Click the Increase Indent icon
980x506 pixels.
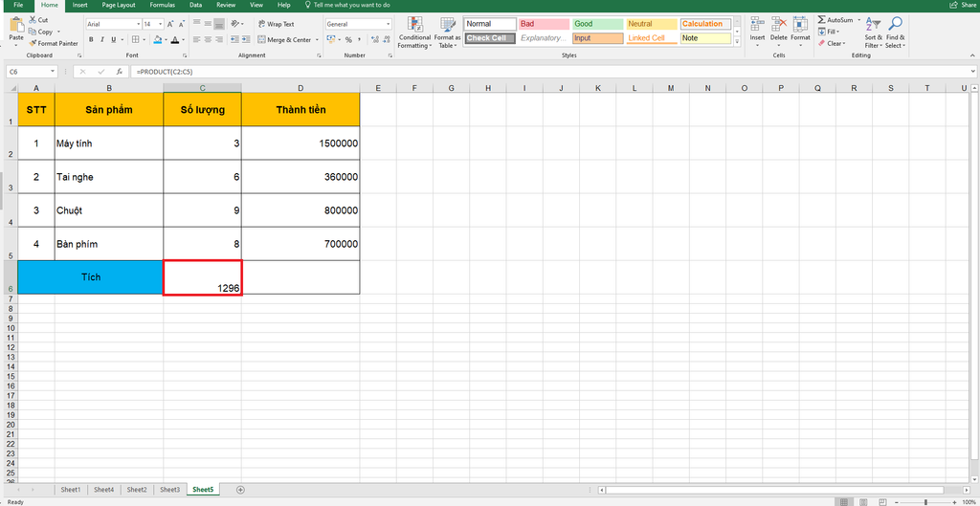[x=246, y=39]
